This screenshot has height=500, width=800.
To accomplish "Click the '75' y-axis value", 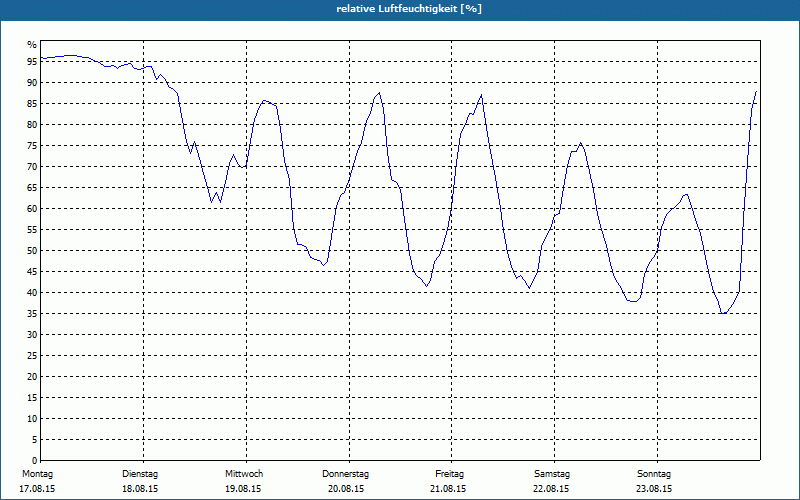I will pyautogui.click(x=32, y=146).
